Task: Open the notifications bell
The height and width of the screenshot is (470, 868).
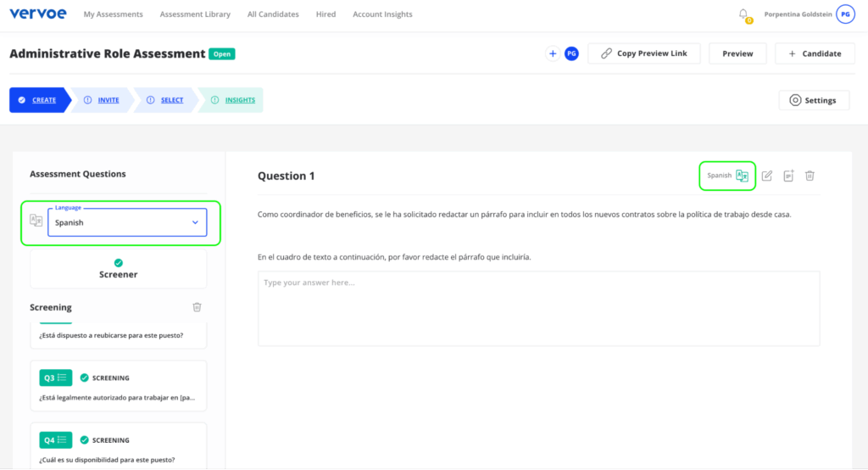Action: point(743,14)
